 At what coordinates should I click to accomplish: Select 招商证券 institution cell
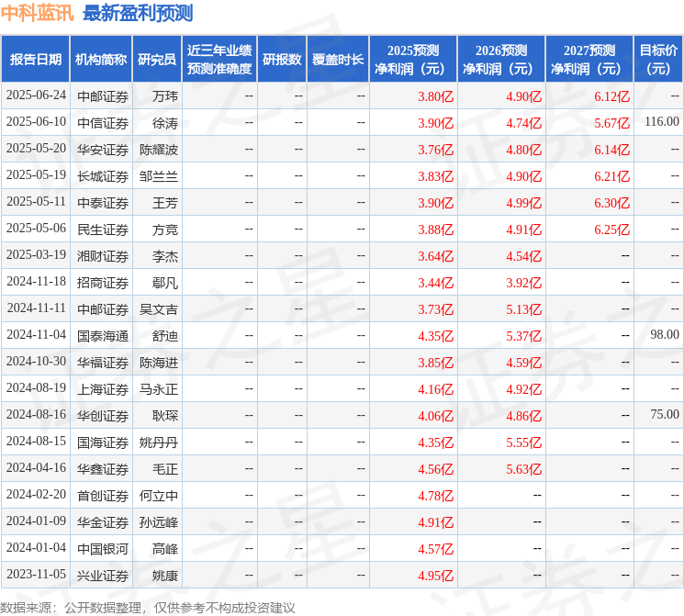103,282
